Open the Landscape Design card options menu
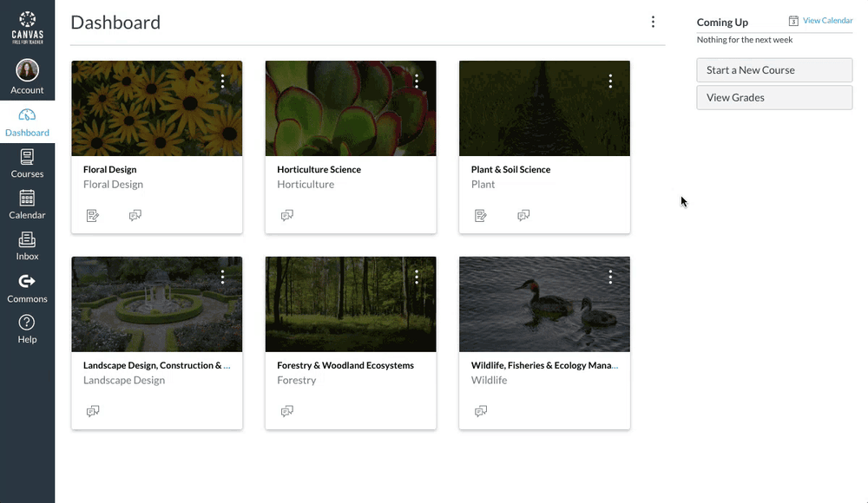This screenshot has width=868, height=503. pos(223,277)
